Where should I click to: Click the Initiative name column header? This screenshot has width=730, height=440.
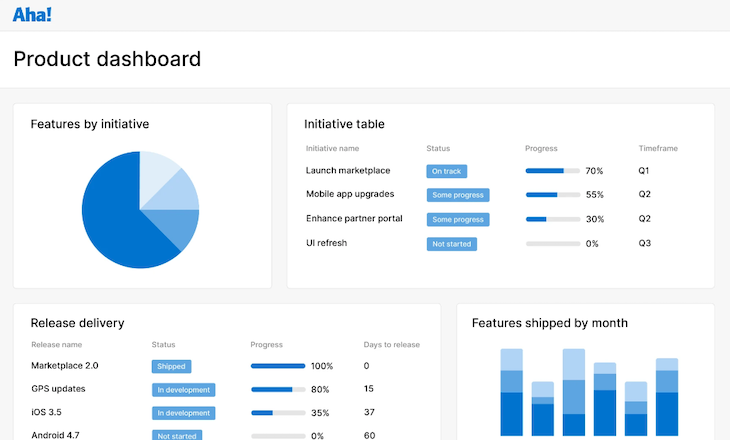332,149
